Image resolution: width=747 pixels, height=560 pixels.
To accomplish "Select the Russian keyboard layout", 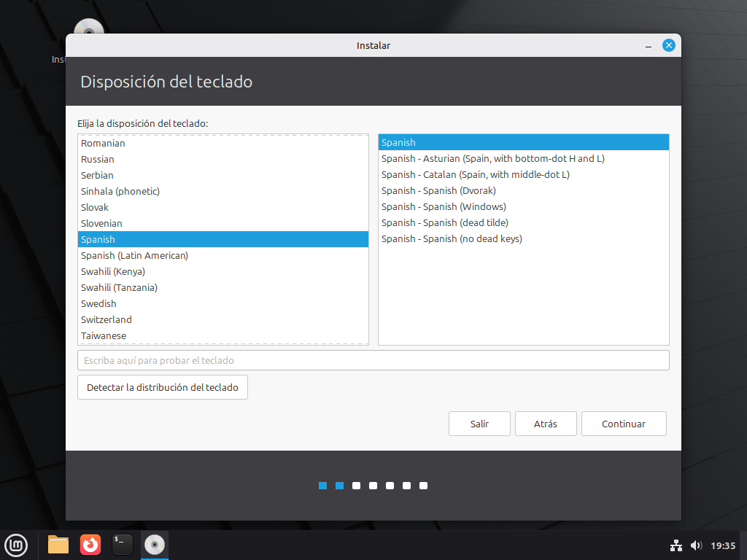I will [98, 159].
